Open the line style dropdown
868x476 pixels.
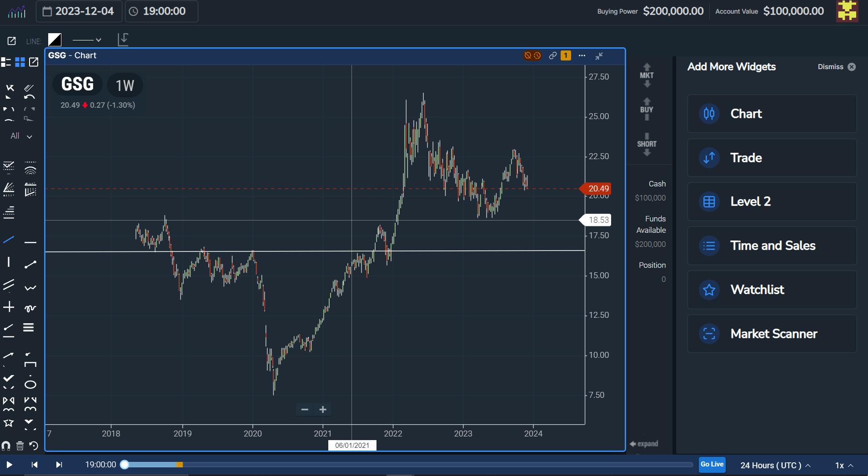[87, 40]
